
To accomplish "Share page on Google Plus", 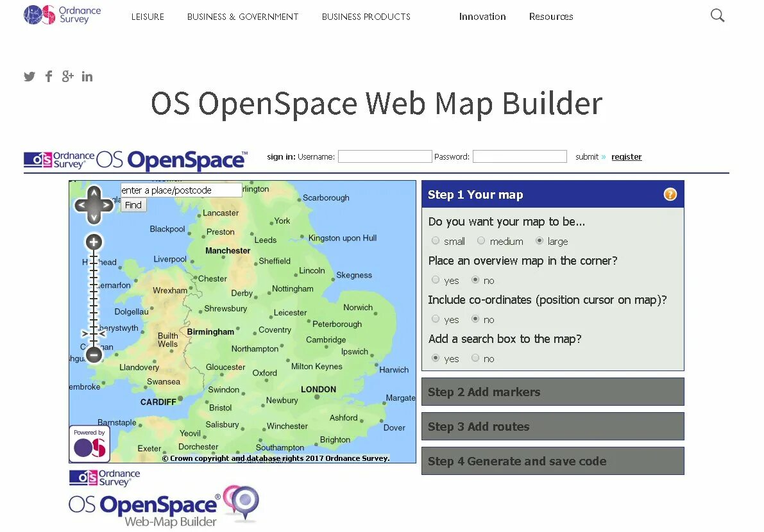I will click(68, 76).
